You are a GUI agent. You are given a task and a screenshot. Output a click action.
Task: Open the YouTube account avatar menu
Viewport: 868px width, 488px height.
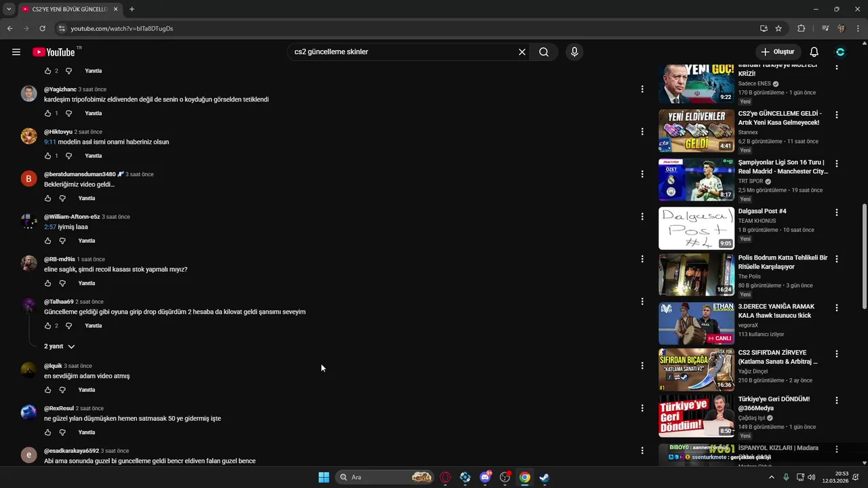(x=840, y=52)
